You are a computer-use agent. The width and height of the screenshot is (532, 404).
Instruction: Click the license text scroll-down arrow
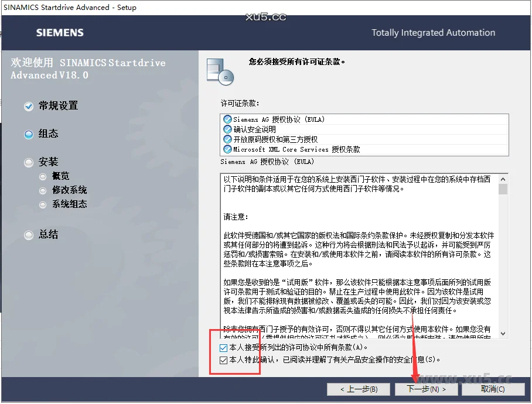click(503, 333)
